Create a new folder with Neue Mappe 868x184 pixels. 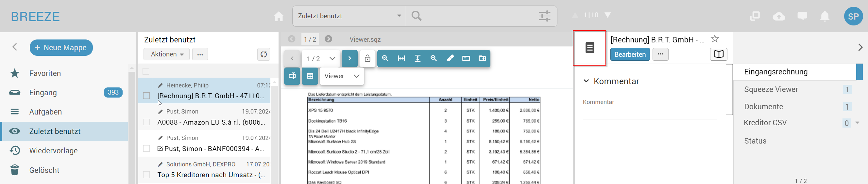[x=61, y=48]
